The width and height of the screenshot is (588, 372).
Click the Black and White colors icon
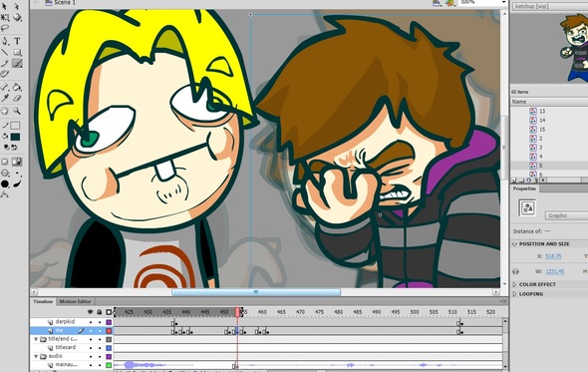click(x=6, y=148)
